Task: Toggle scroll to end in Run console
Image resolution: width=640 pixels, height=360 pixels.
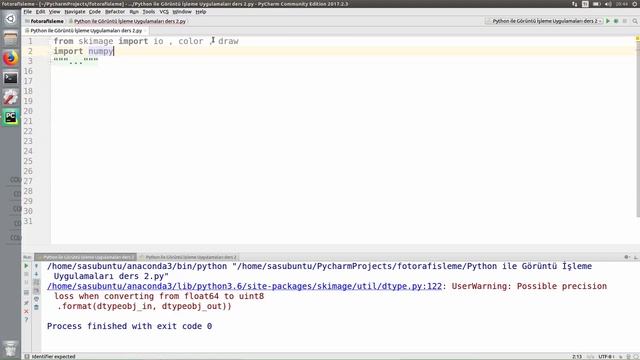Action: (36, 291)
